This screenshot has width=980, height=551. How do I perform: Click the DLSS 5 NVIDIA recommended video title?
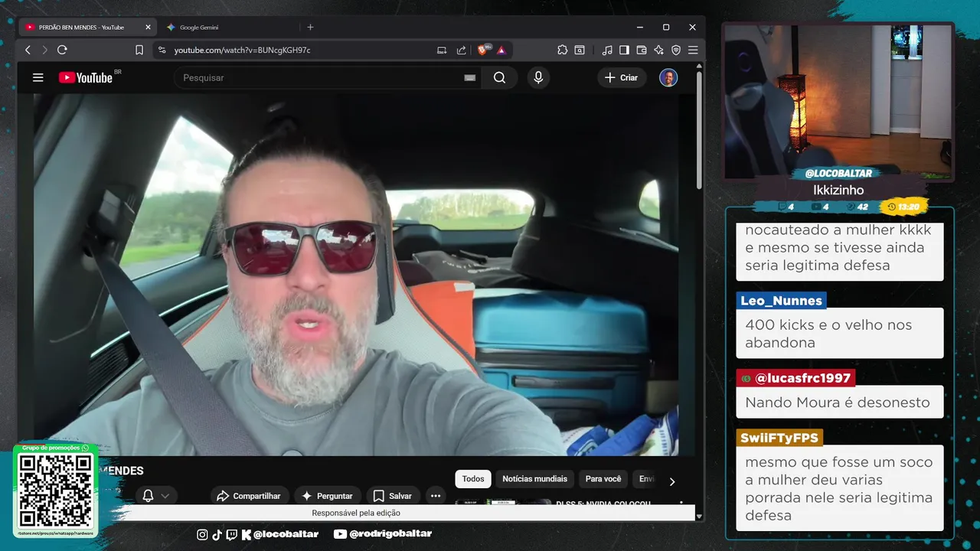click(603, 504)
